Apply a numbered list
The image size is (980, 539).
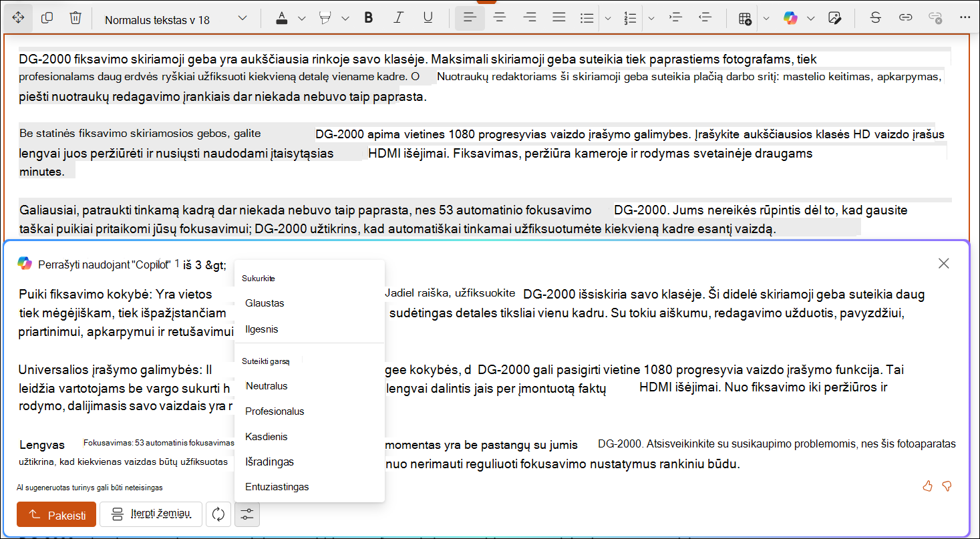click(x=630, y=18)
